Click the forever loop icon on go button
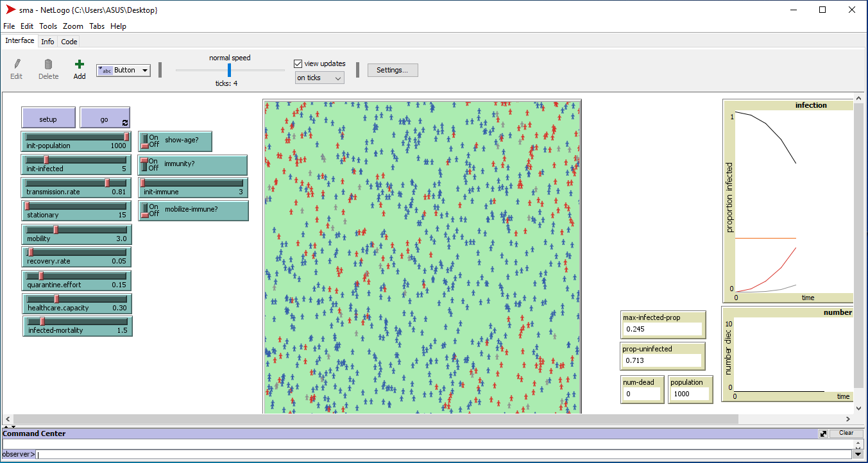 pos(124,122)
